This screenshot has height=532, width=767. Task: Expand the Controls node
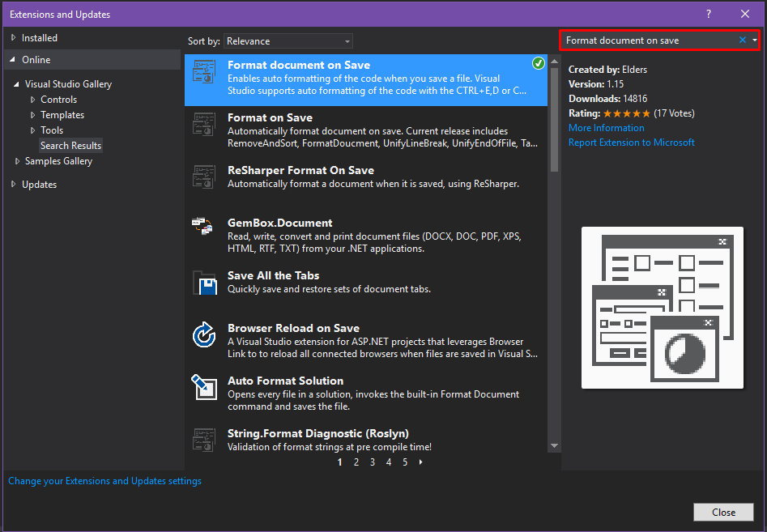32,100
